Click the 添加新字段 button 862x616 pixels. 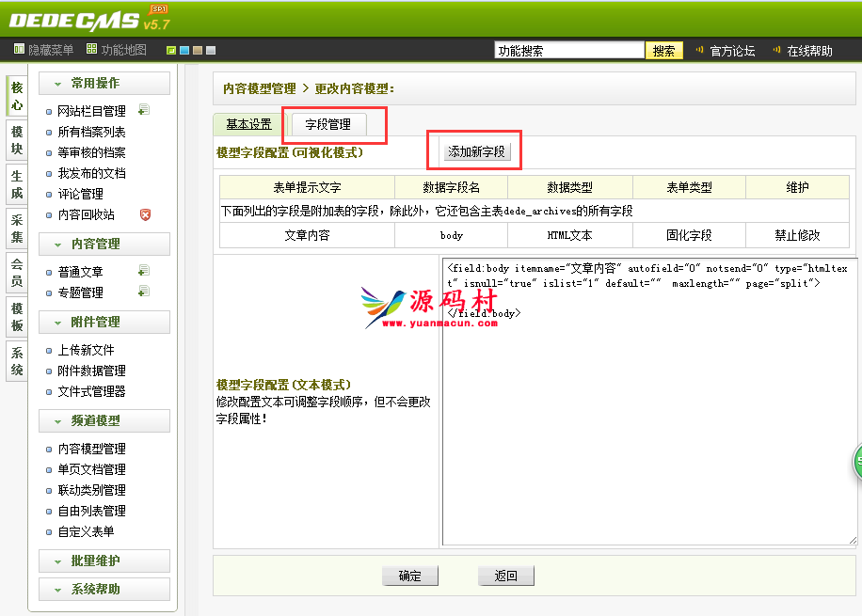(x=476, y=151)
